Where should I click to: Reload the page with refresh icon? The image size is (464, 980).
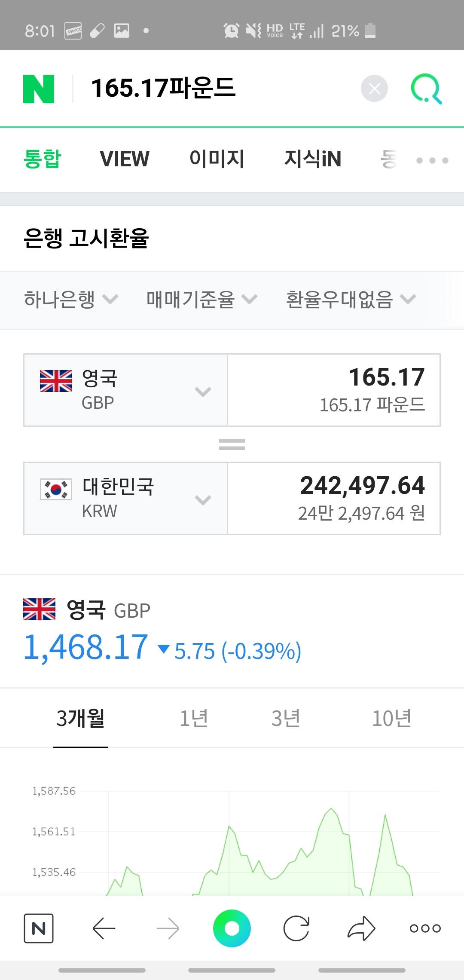296,929
